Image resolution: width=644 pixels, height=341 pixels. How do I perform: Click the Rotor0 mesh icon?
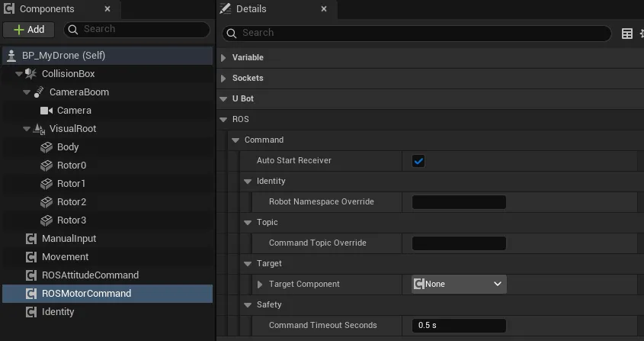click(x=46, y=166)
